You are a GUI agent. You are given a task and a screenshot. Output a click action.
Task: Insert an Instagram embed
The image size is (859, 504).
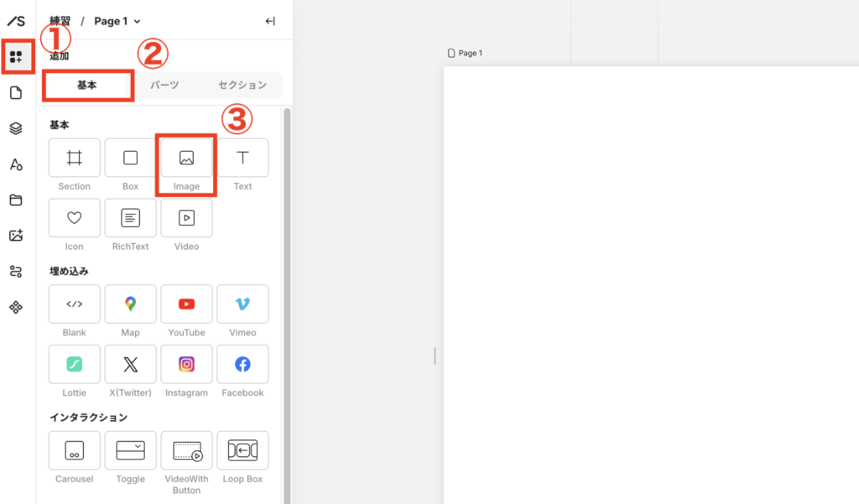click(x=186, y=365)
